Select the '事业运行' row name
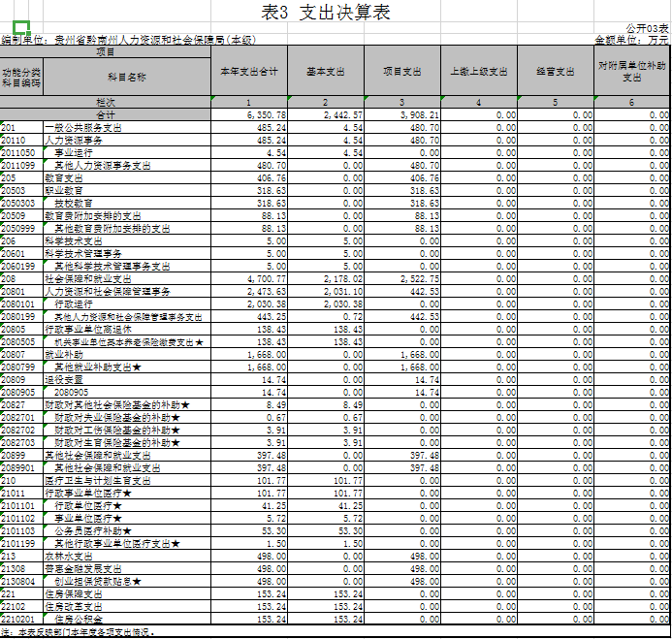This screenshot has width=672, height=639. tap(127, 152)
